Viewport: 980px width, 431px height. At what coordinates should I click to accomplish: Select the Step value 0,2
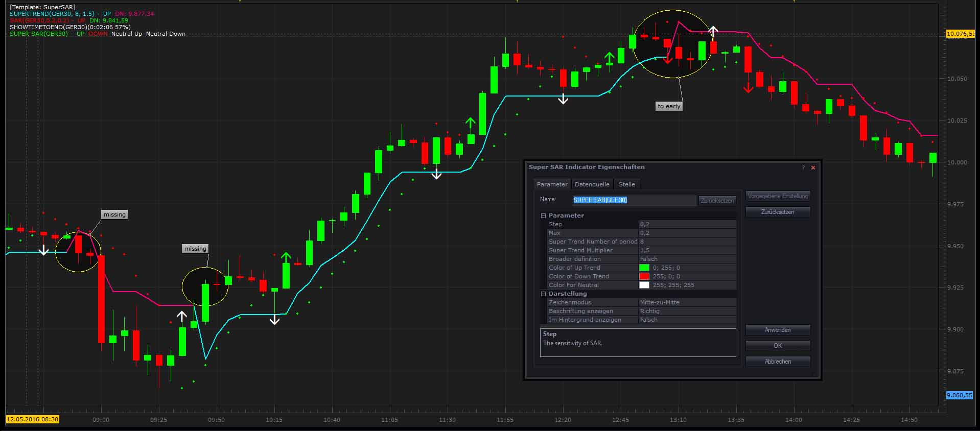click(687, 224)
